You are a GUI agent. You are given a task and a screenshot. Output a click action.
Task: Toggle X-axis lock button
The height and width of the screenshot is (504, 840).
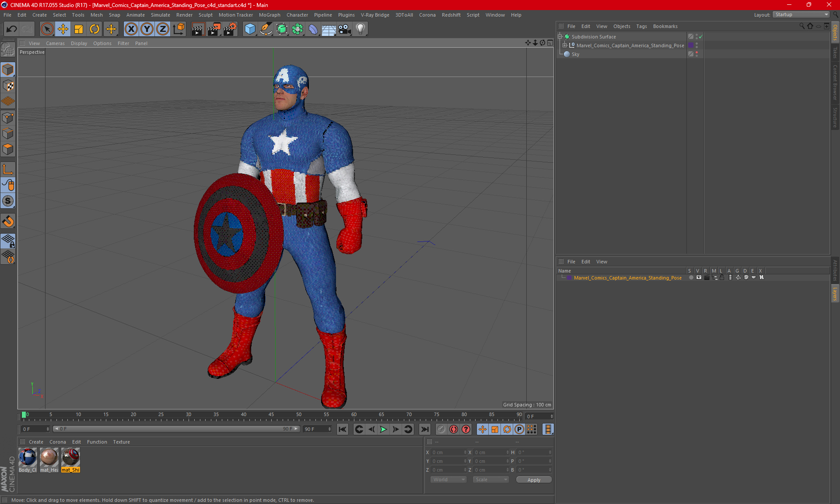[131, 29]
